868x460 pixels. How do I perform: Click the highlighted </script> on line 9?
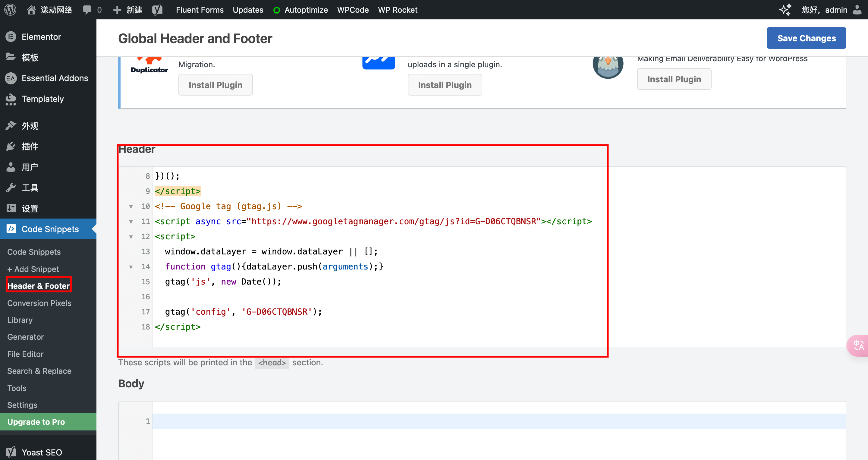point(178,191)
